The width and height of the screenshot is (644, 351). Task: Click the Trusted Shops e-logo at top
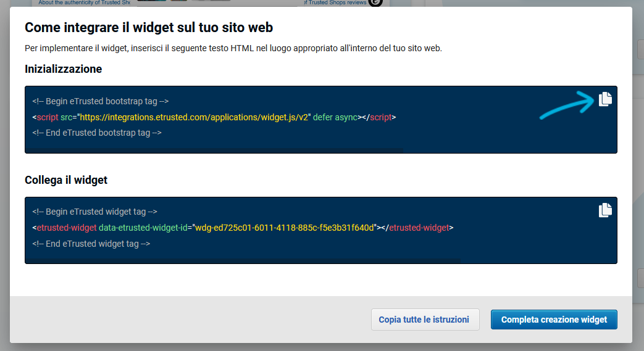coord(375,3)
